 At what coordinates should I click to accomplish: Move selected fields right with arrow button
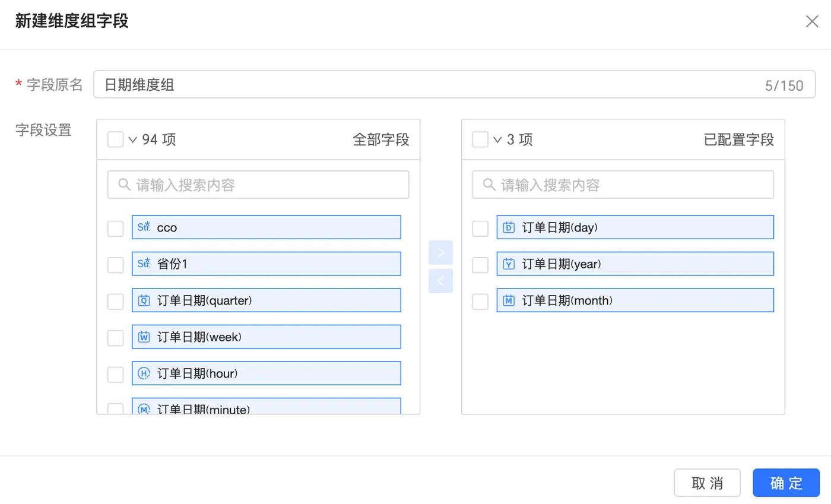(440, 252)
